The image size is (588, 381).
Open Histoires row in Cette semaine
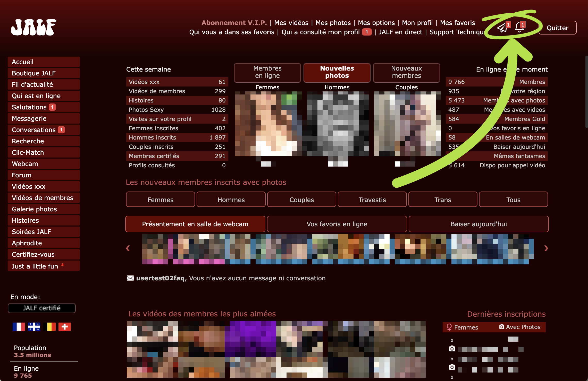point(177,100)
